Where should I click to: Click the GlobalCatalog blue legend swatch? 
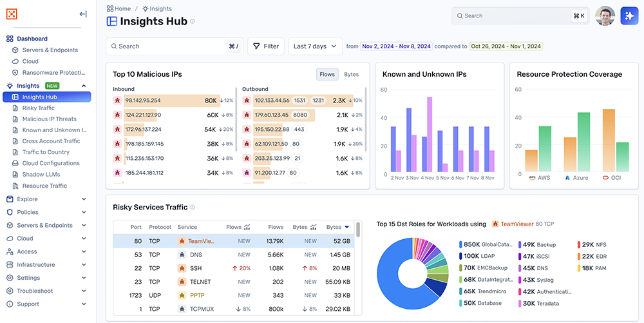460,245
